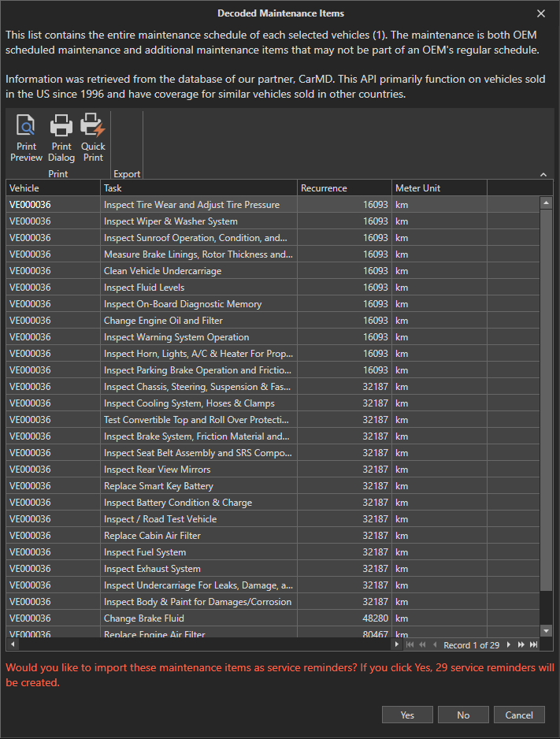Screen dimensions: 560x739
Task: Sort by Task column header
Action: coord(198,188)
